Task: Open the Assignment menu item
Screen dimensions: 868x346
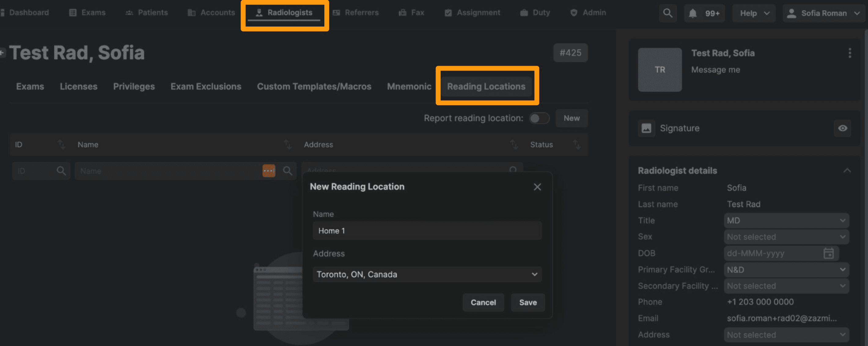Action: [473, 13]
